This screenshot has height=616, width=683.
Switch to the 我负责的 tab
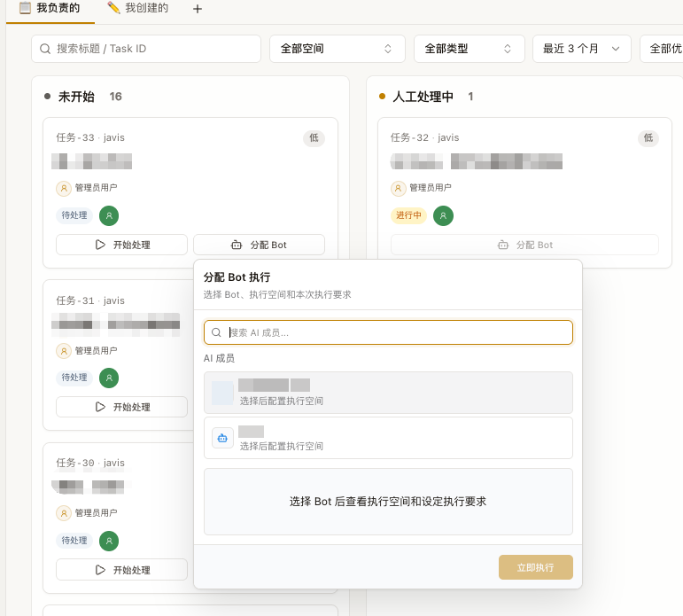[50, 8]
